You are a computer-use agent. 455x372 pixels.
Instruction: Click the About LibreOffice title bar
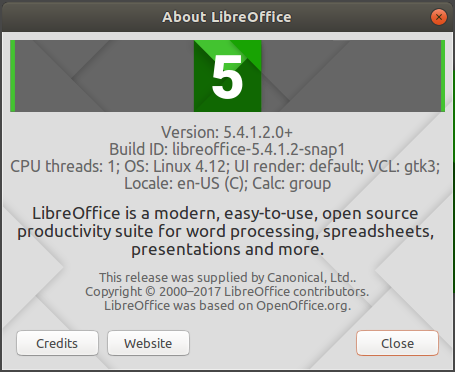pyautogui.click(x=227, y=17)
